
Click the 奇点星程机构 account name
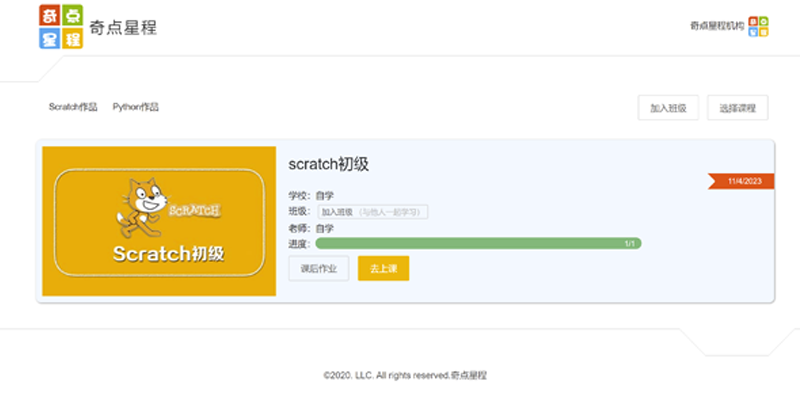click(717, 27)
